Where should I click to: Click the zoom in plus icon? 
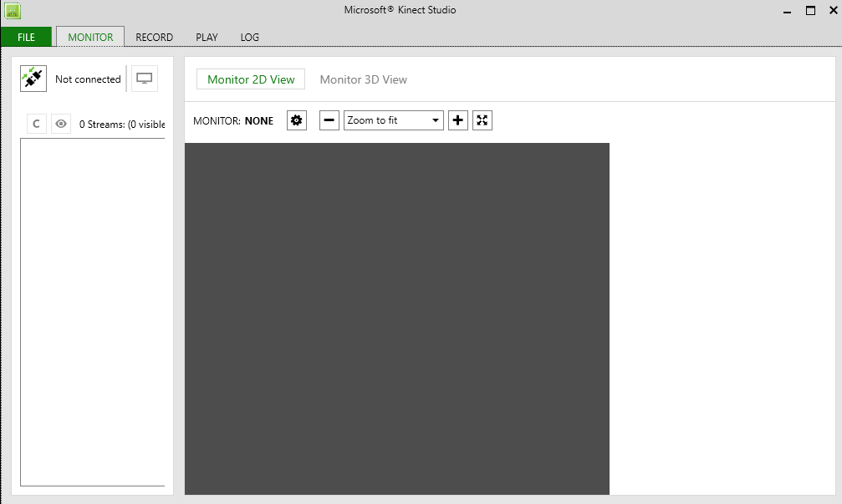(x=457, y=120)
